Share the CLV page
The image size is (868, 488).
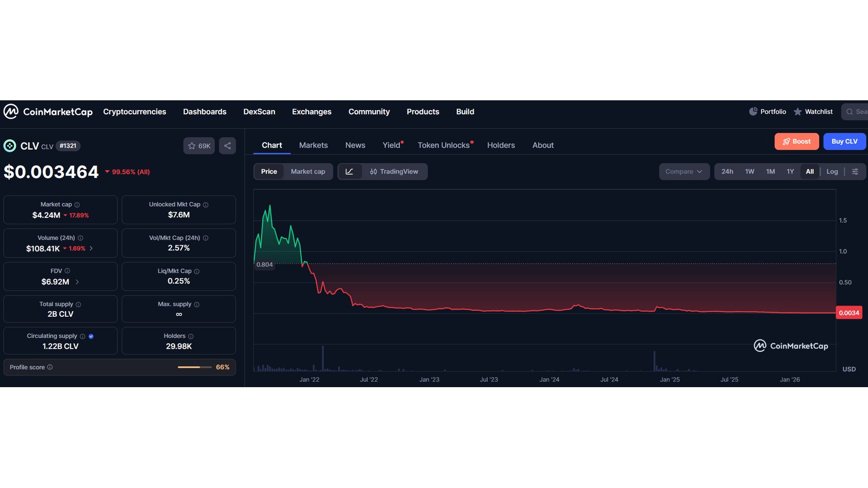(227, 146)
